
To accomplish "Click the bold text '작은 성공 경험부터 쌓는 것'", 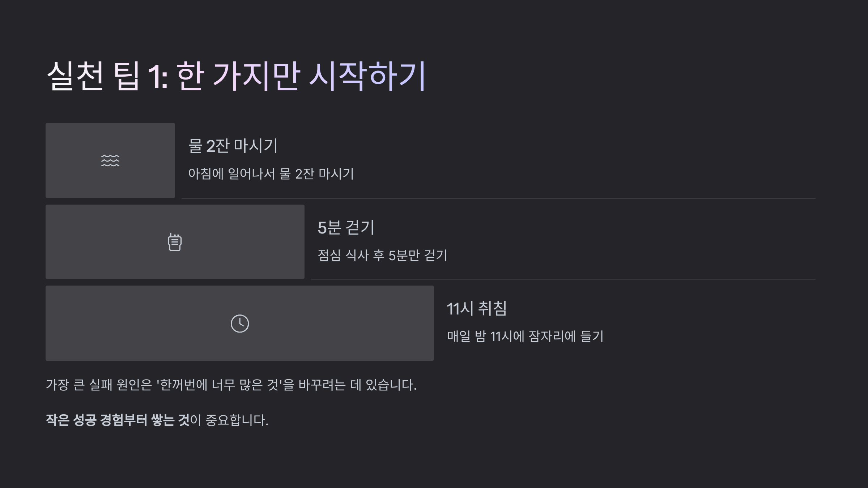I will [118, 420].
